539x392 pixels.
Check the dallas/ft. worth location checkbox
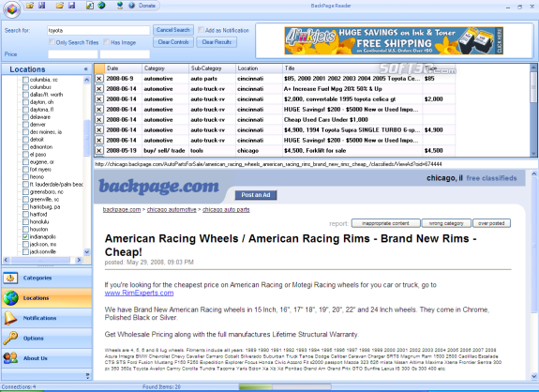25,94
